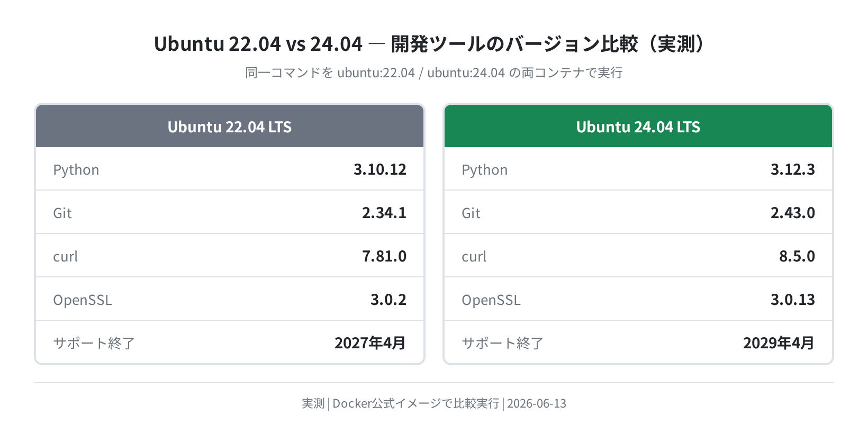The image size is (868, 433).
Task: Click OpenSSL version 3.0.13
Action: point(793,300)
